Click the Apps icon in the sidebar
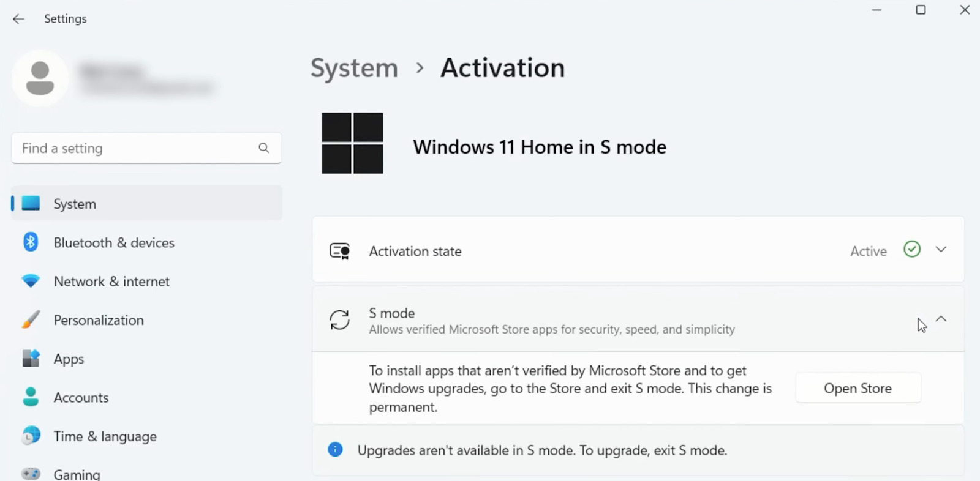The image size is (980, 481). tap(31, 359)
